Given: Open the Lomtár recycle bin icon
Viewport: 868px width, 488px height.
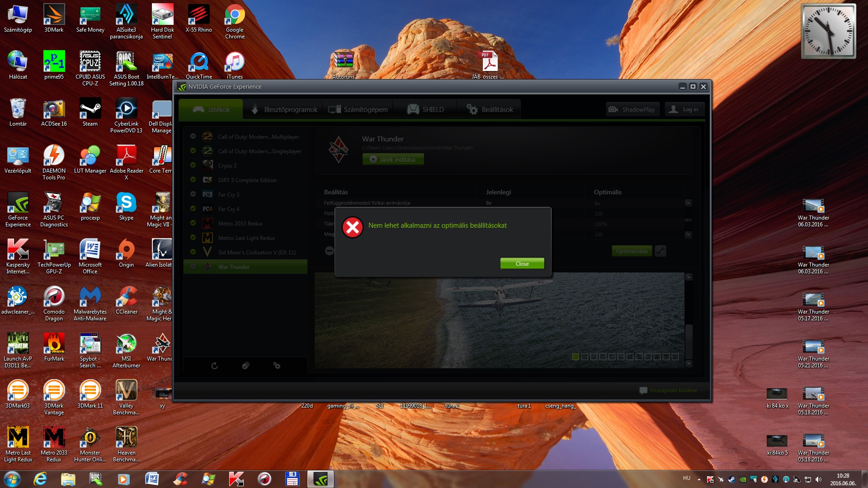Looking at the screenshot, I should coord(18,113).
